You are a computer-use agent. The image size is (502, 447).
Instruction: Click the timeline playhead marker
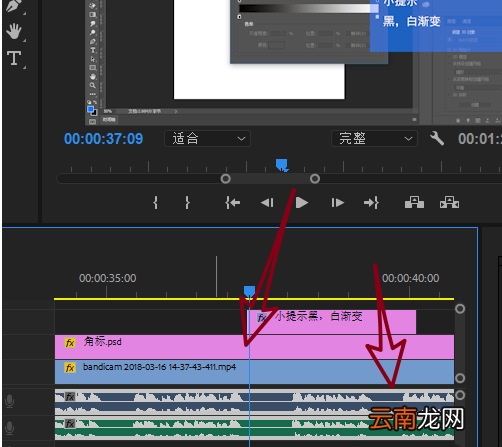pos(249,291)
